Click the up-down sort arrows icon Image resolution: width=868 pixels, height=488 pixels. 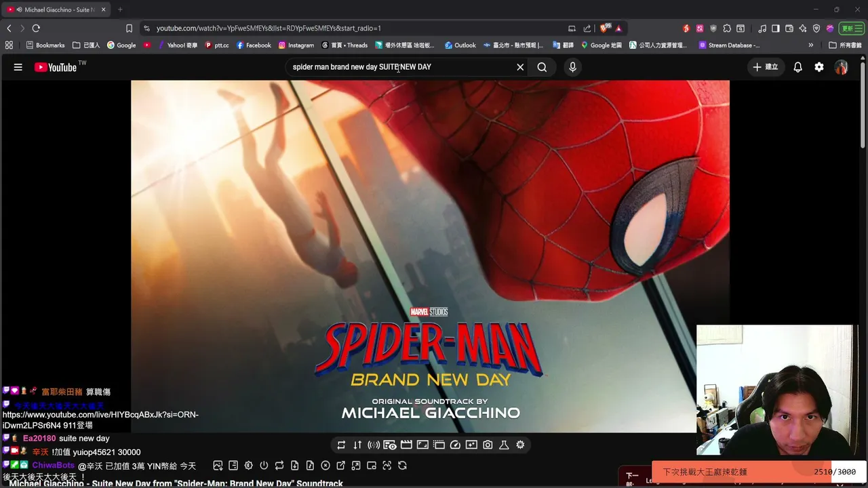click(357, 445)
